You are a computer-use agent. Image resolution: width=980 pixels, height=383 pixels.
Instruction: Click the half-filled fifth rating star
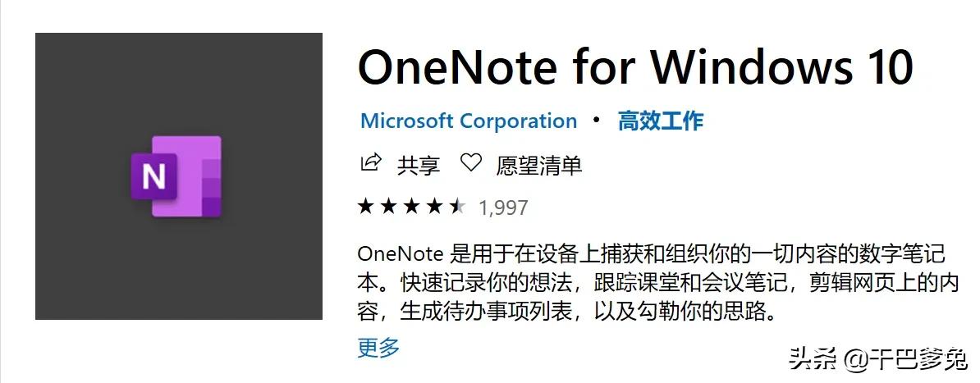456,207
